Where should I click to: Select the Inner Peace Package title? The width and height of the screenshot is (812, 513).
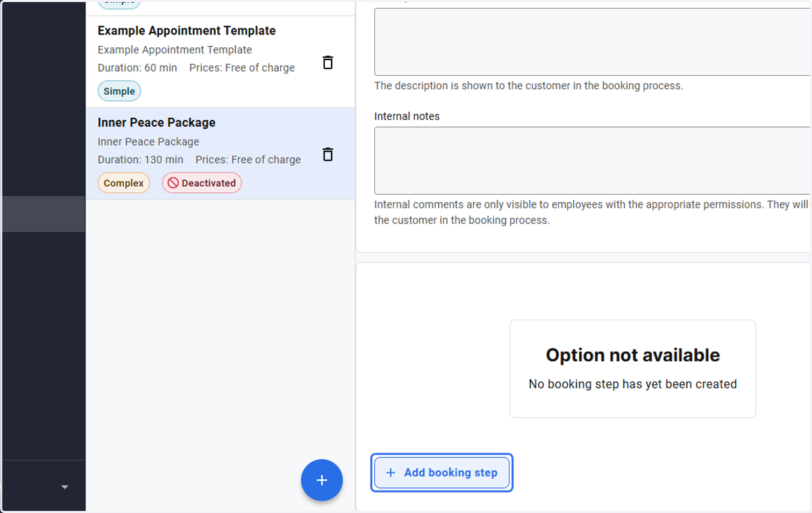156,122
